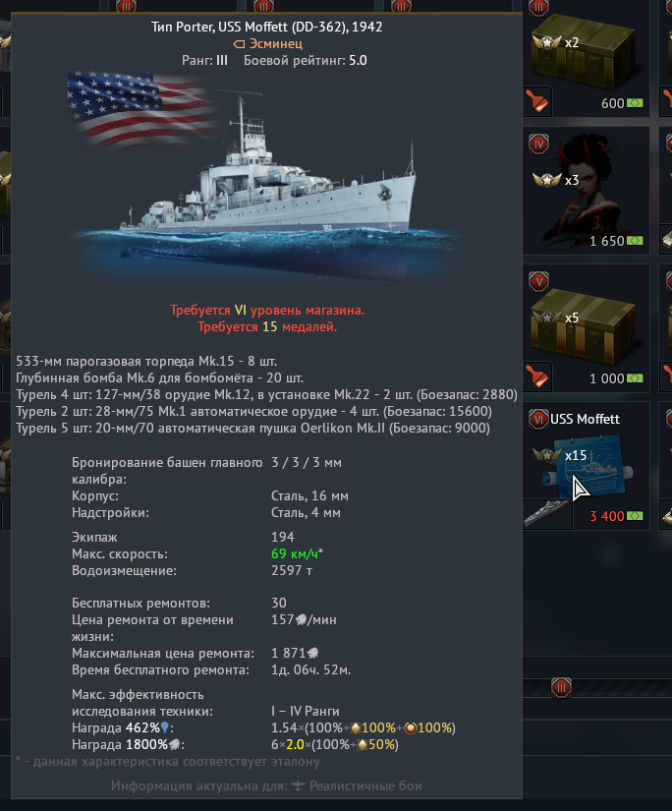
Task: Open the striped x5 crate item
Action: [587, 328]
